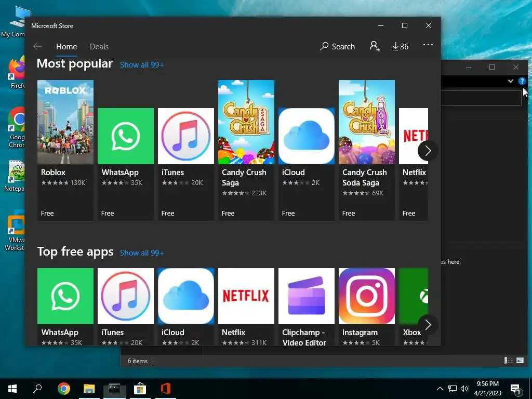Open the Action Center notifications icon

coord(515,389)
